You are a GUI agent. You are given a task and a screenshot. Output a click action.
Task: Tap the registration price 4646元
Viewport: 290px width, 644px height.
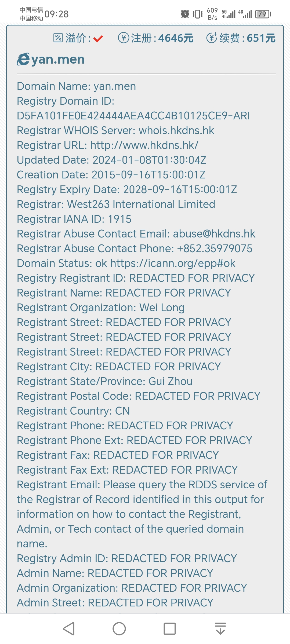pyautogui.click(x=176, y=38)
